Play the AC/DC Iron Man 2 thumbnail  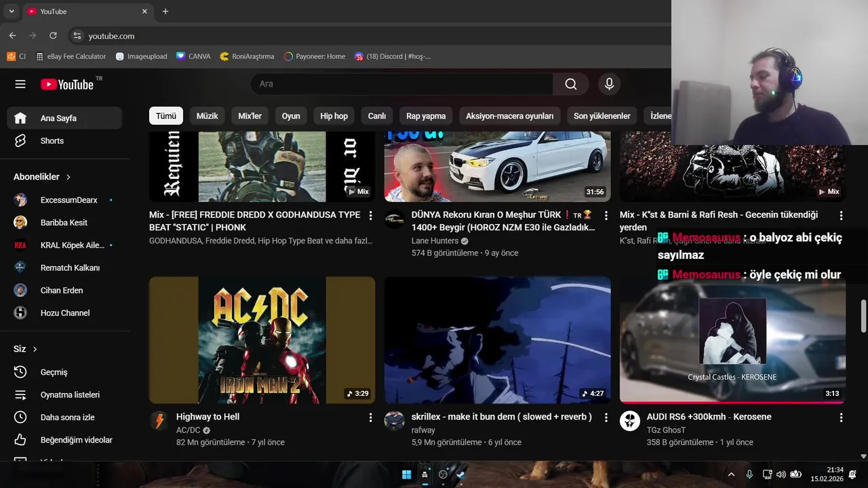click(262, 340)
